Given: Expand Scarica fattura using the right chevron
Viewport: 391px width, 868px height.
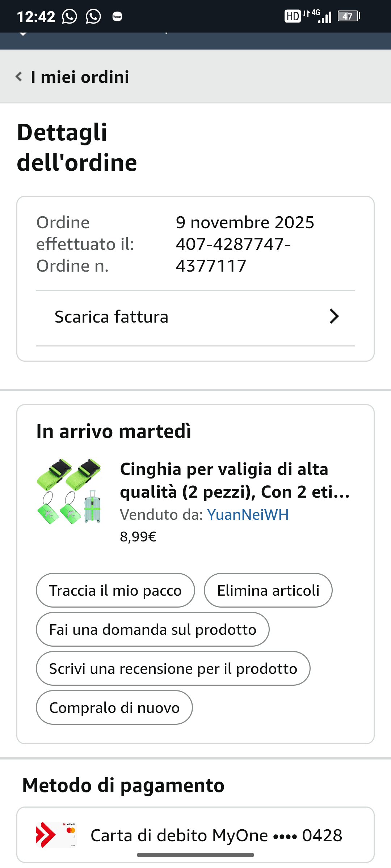Looking at the screenshot, I should (x=334, y=316).
